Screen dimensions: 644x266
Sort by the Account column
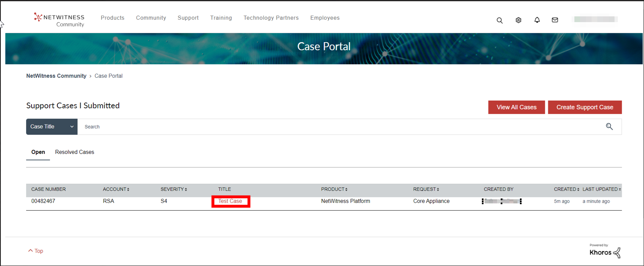116,189
